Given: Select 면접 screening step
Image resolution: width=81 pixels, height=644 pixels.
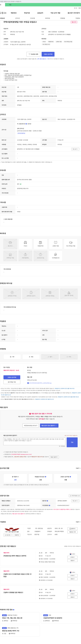Looking at the screenshot, I should pyautogui.click(x=31, y=357).
